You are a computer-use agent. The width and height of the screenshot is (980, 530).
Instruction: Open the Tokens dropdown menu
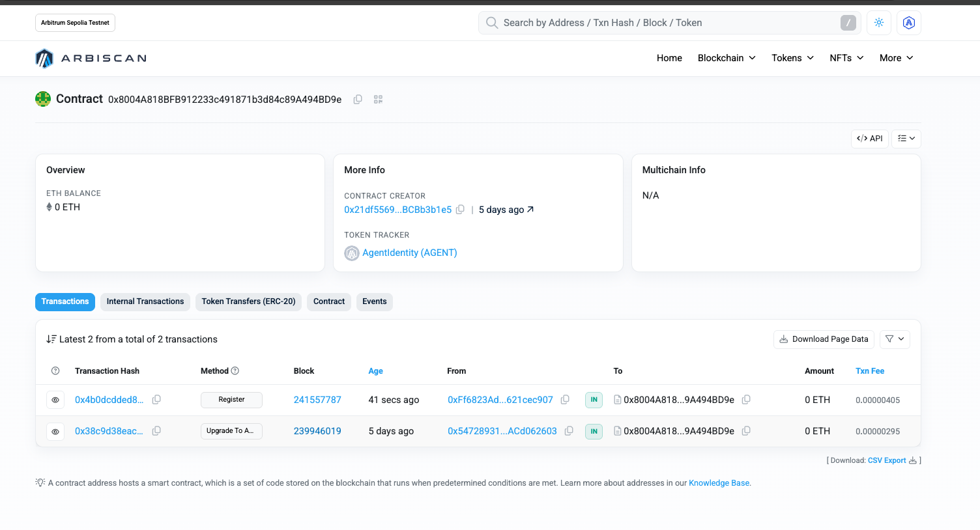792,58
